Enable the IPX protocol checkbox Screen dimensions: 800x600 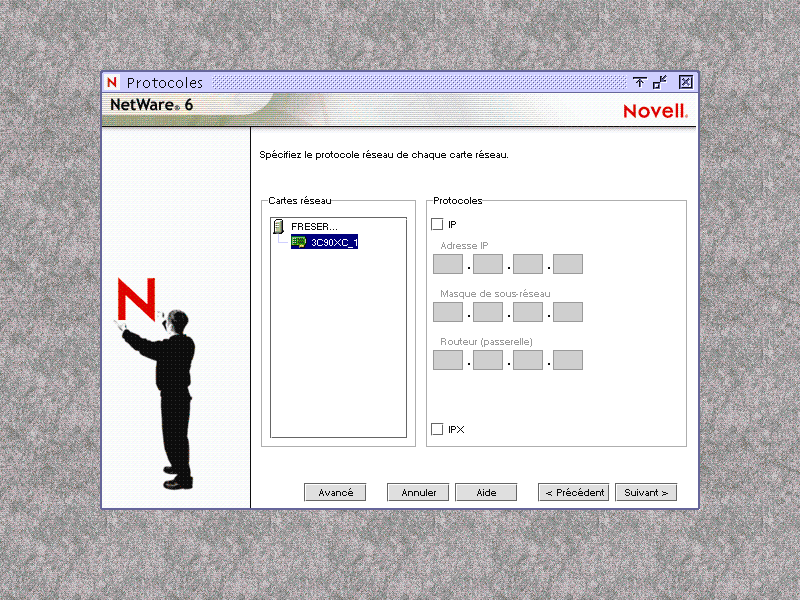pos(437,429)
